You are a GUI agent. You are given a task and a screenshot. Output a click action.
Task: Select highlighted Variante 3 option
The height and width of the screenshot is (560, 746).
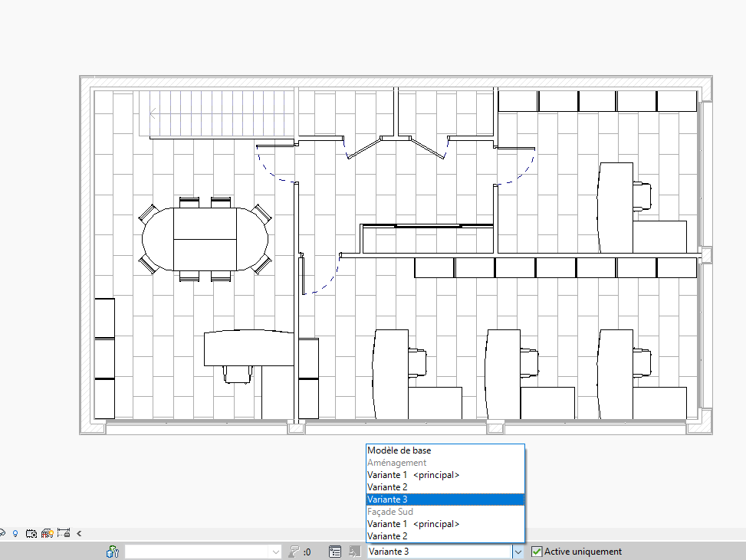coord(445,499)
